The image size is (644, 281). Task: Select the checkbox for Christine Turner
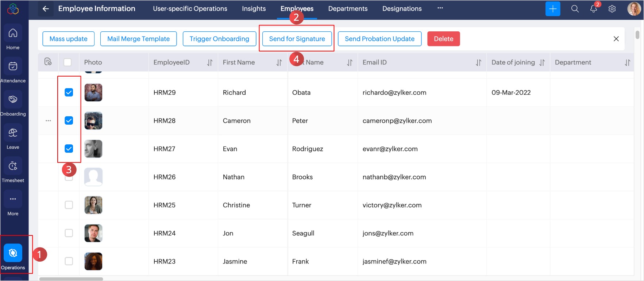pyautogui.click(x=69, y=205)
